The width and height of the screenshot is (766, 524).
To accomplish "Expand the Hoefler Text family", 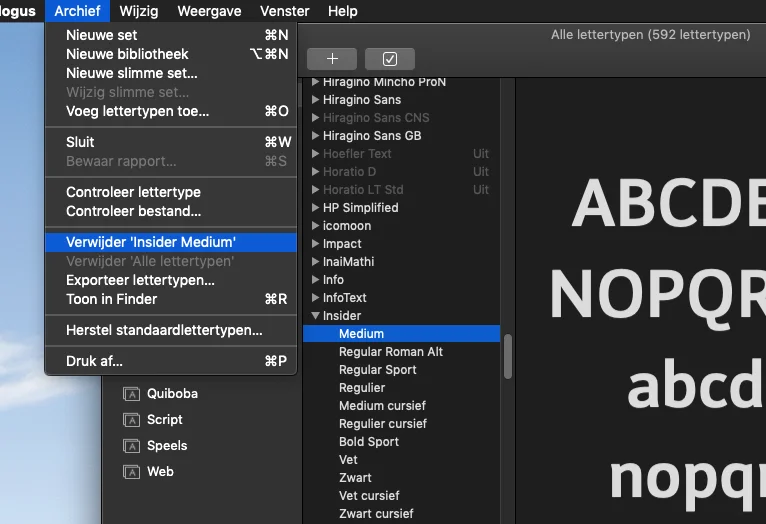I will tap(315, 154).
